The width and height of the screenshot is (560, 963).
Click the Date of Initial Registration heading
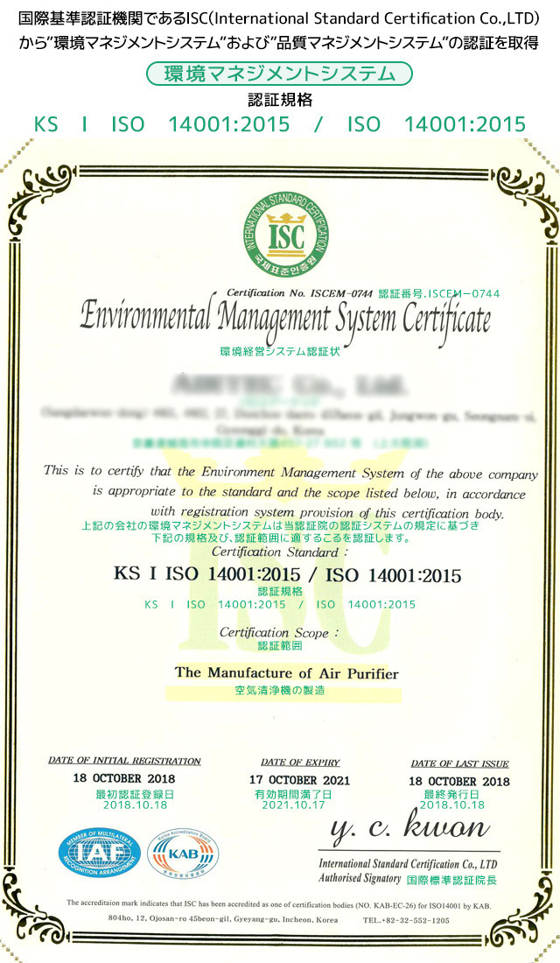point(124,761)
